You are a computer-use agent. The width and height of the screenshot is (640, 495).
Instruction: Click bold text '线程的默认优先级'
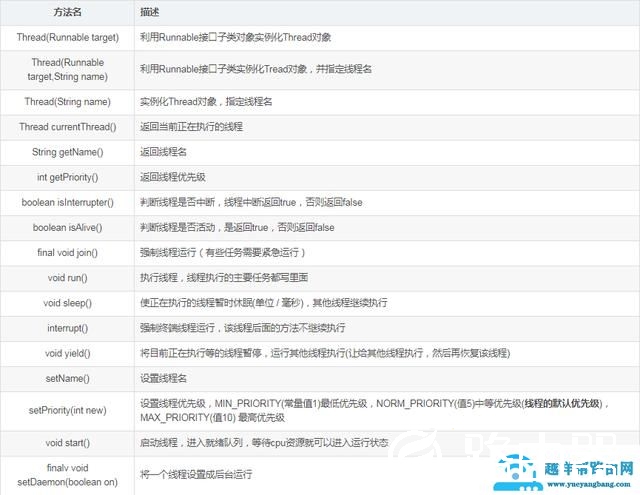562,404
